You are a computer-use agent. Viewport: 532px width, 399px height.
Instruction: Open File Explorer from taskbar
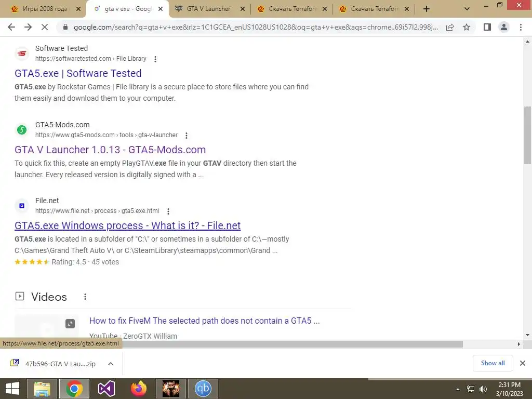(x=42, y=389)
